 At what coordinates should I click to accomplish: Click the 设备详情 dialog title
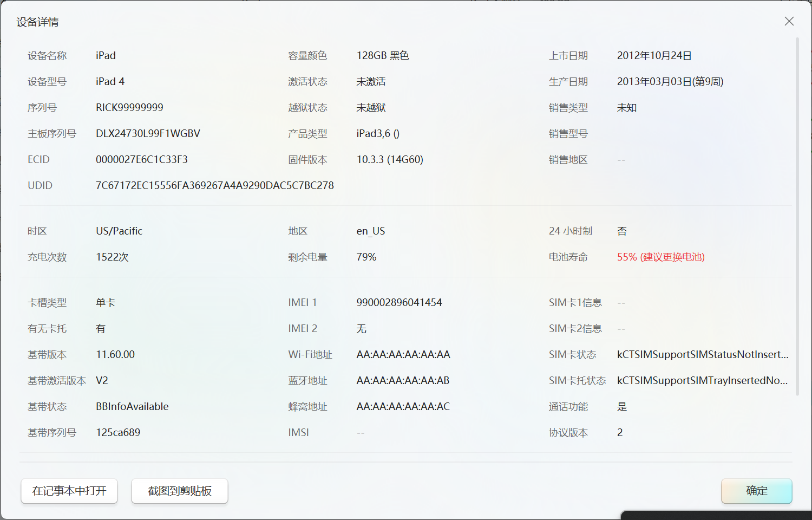37,22
